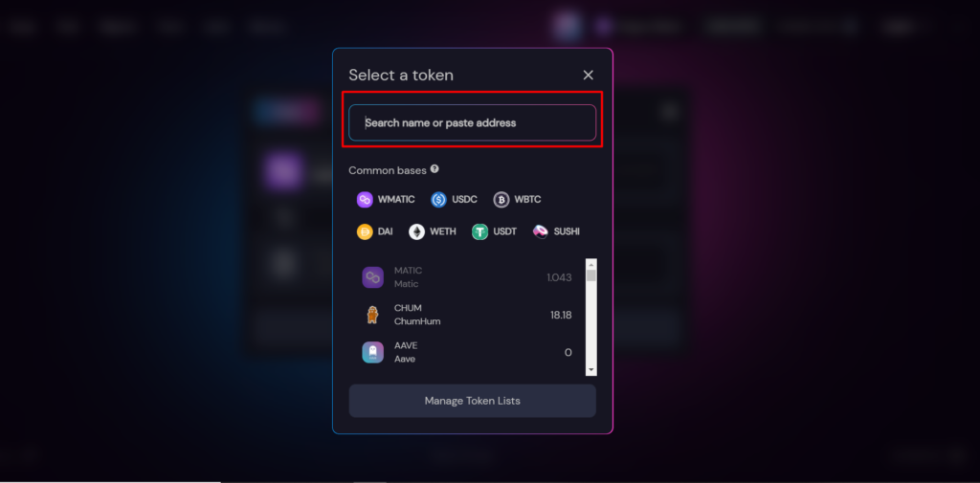Click the search name or paste address field

coord(472,122)
